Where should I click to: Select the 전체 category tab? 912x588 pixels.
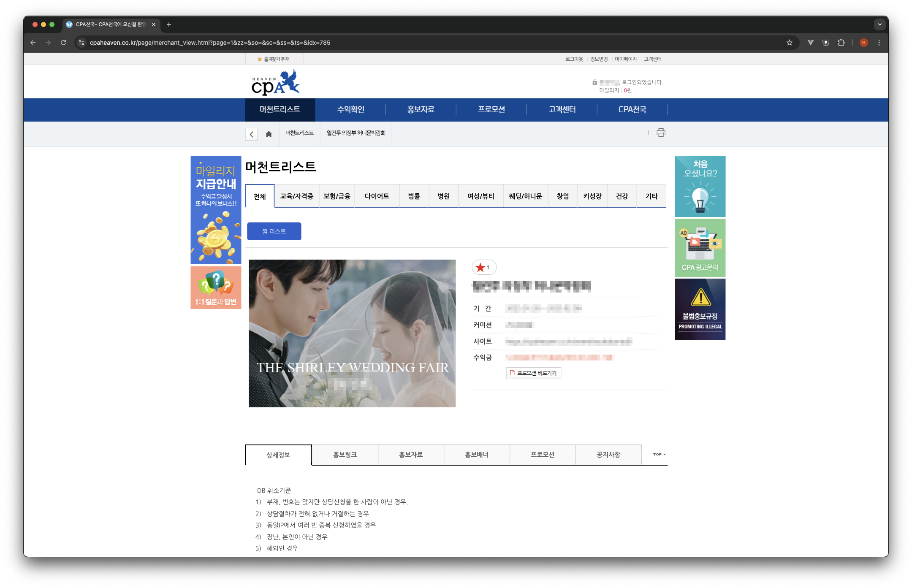click(x=260, y=196)
